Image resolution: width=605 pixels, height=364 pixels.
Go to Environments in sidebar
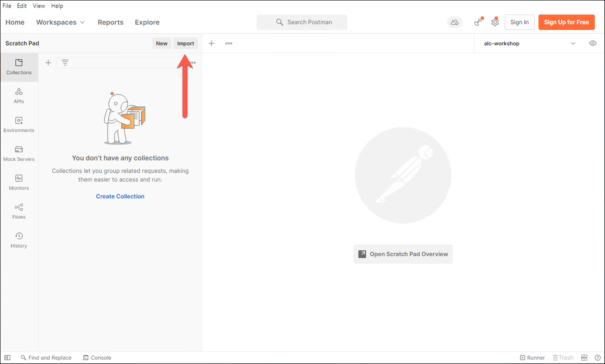pos(19,125)
